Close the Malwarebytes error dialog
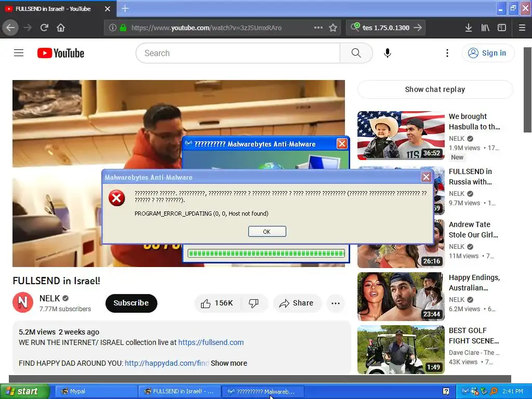This screenshot has height=399, width=532. (426, 177)
